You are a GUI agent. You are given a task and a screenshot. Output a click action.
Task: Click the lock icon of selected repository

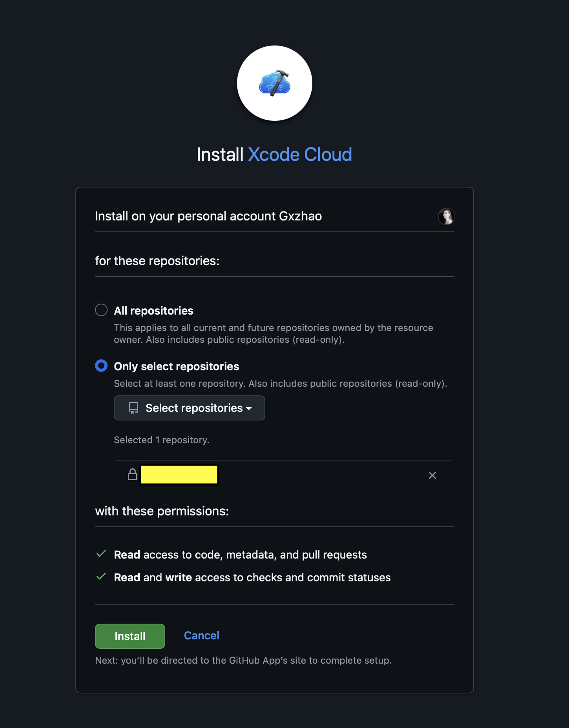coord(133,475)
